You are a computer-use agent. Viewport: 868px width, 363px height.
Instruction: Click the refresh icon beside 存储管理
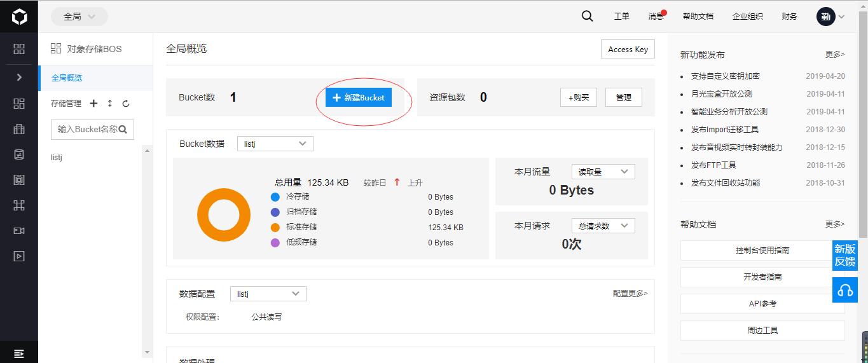(126, 103)
